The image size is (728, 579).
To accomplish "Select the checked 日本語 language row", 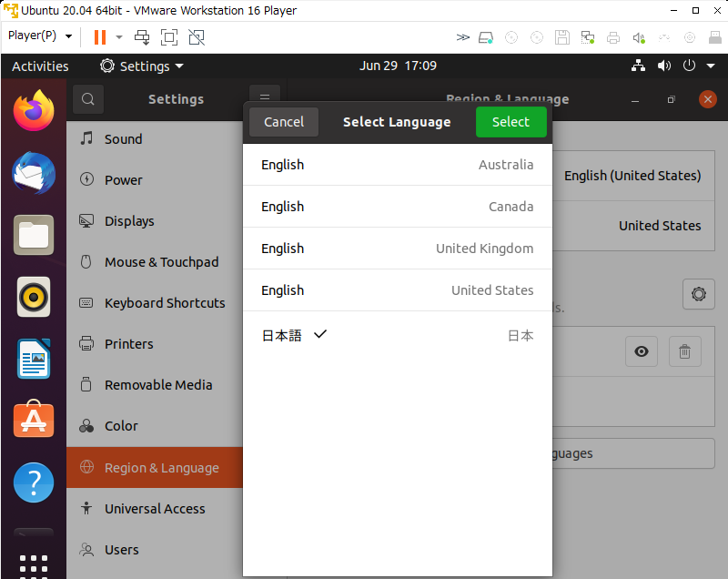I will pyautogui.click(x=397, y=335).
